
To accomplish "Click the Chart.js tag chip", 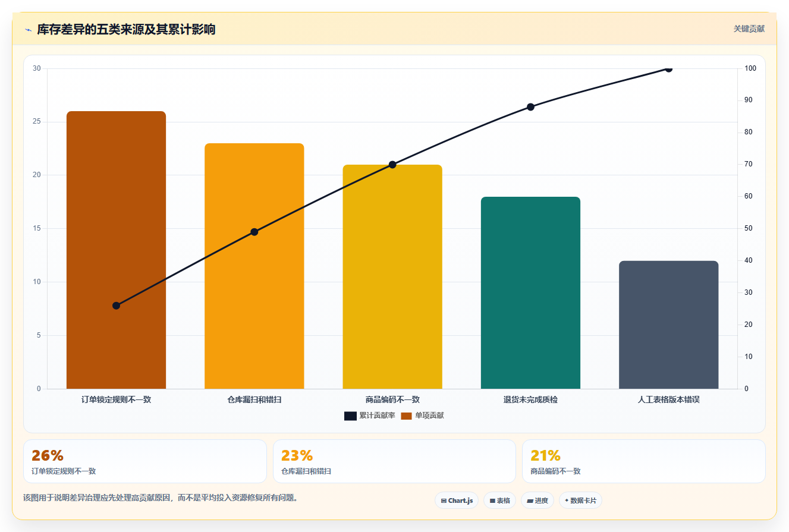I will pos(457,500).
